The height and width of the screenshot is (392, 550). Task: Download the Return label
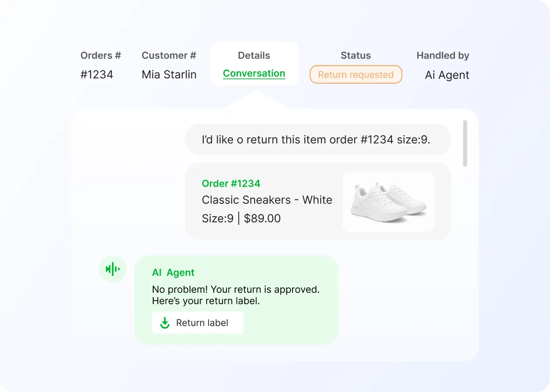click(x=197, y=323)
